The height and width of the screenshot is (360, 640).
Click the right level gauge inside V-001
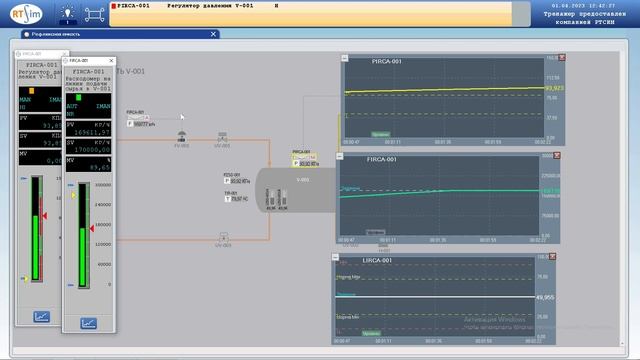[x=282, y=199]
